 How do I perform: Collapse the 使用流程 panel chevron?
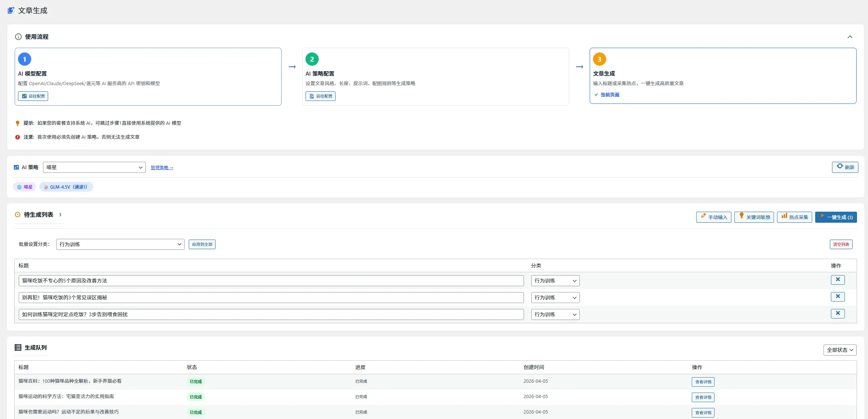click(850, 37)
